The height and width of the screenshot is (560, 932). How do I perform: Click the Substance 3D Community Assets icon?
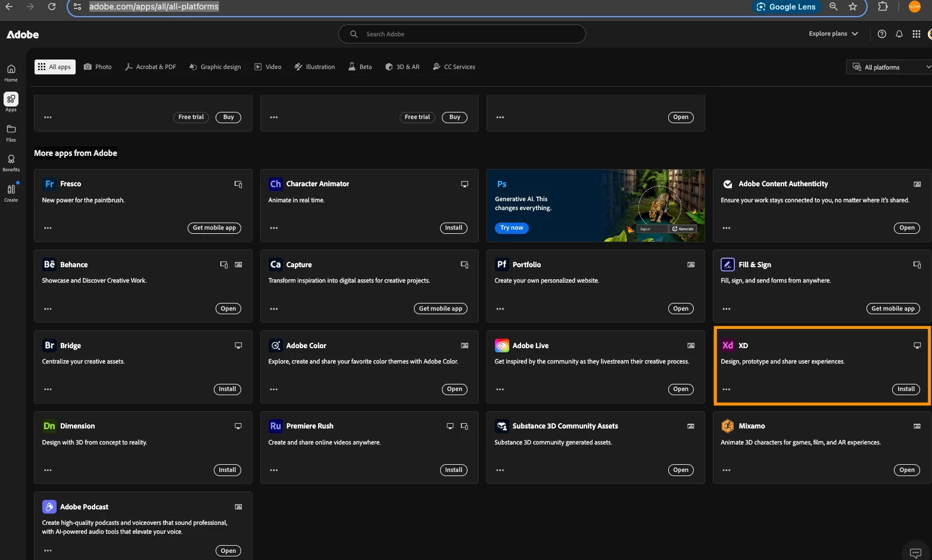[502, 426]
